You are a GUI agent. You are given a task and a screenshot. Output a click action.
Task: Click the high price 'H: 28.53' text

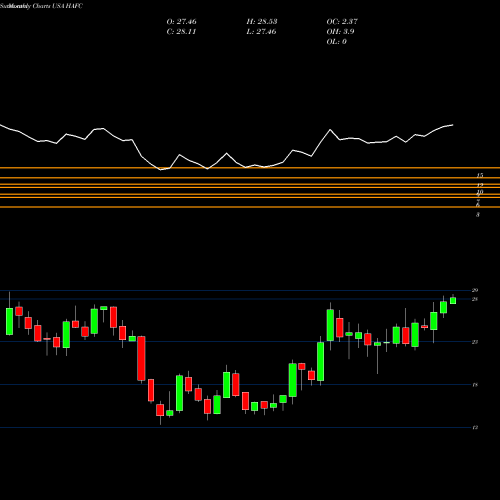262,22
